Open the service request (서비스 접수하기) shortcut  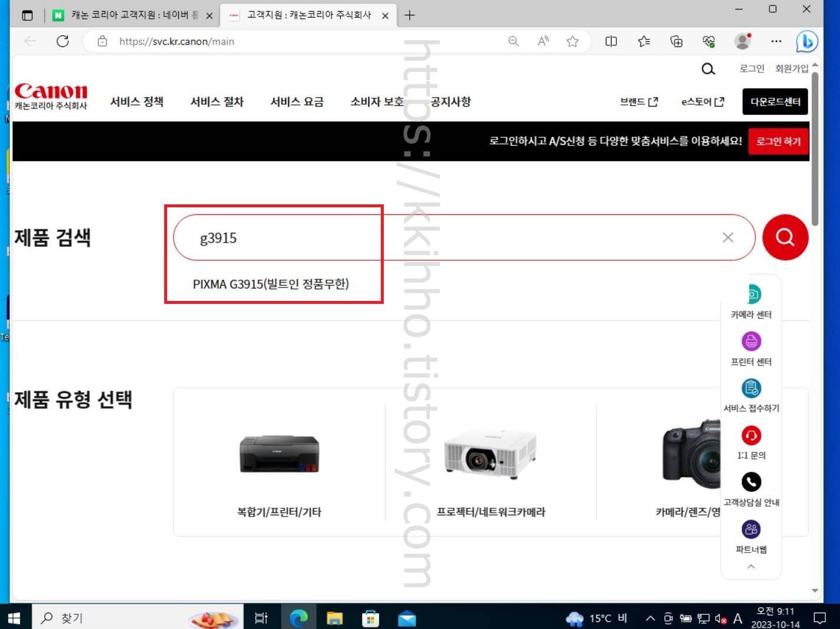(x=751, y=396)
